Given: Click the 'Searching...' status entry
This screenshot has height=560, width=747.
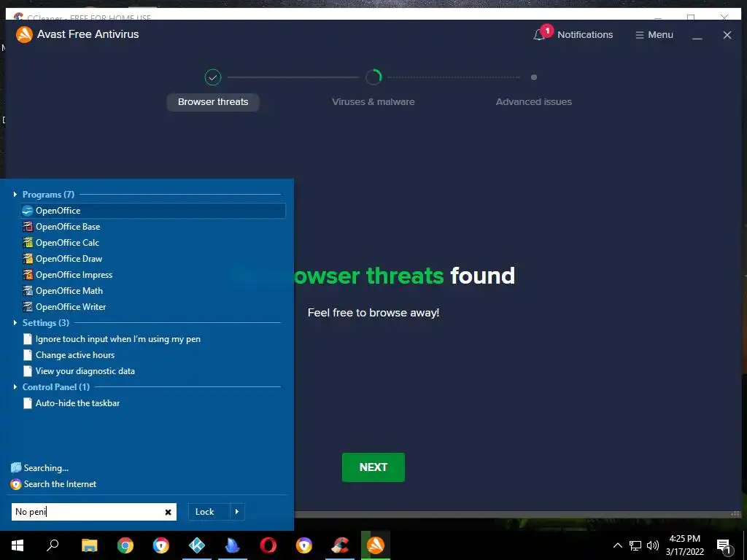Looking at the screenshot, I should (x=40, y=468).
